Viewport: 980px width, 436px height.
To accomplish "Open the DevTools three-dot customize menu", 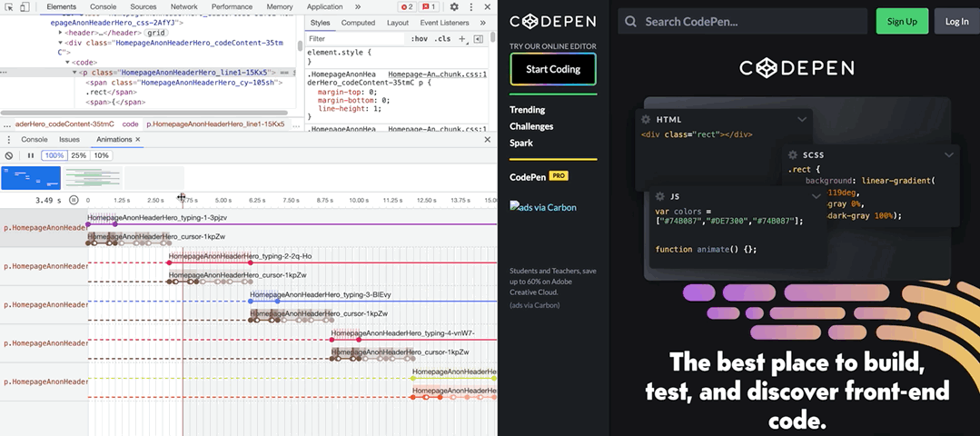I will coord(470,7).
